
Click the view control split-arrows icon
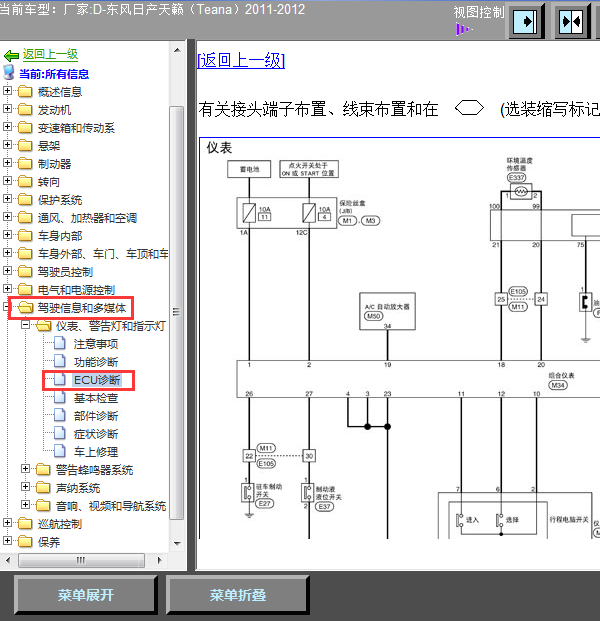pos(571,21)
